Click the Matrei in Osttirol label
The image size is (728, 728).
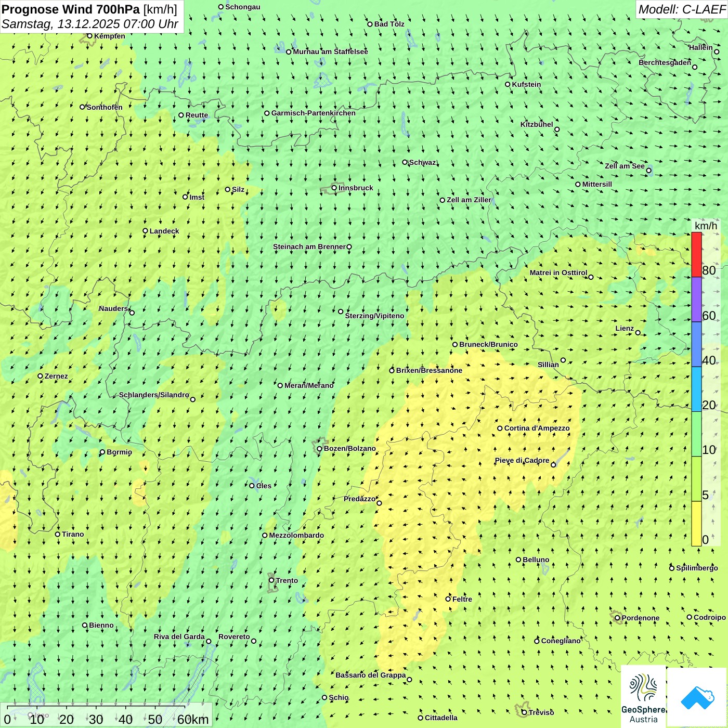pos(558,272)
